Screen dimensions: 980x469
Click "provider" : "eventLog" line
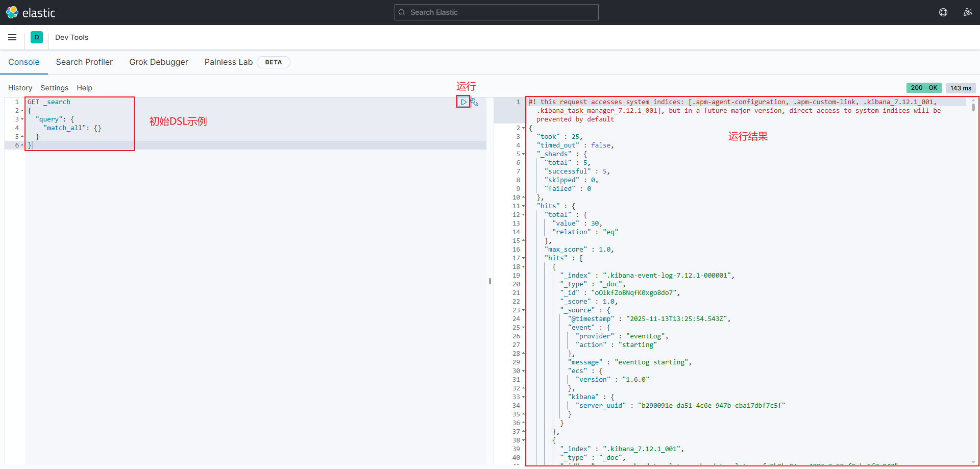(x=622, y=336)
